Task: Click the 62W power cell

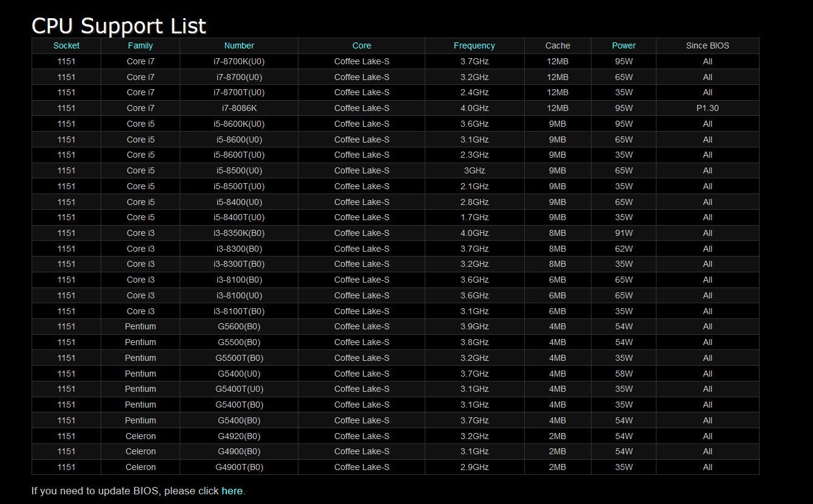Action: coord(624,249)
